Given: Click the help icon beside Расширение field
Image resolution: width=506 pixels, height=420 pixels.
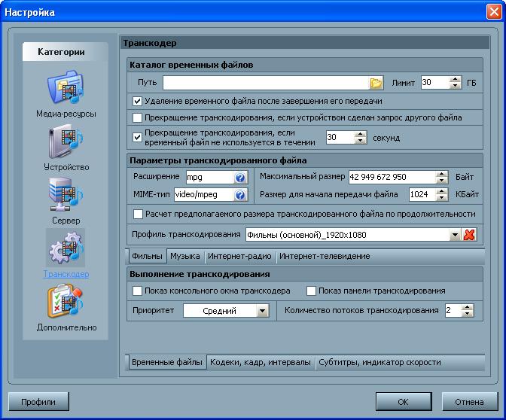Looking at the screenshot, I should 240,178.
